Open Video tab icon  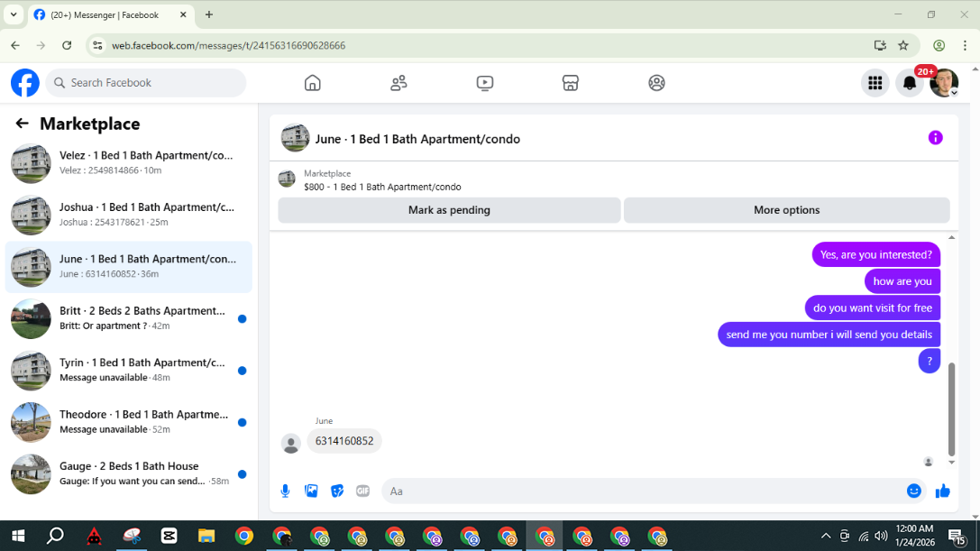click(x=484, y=83)
